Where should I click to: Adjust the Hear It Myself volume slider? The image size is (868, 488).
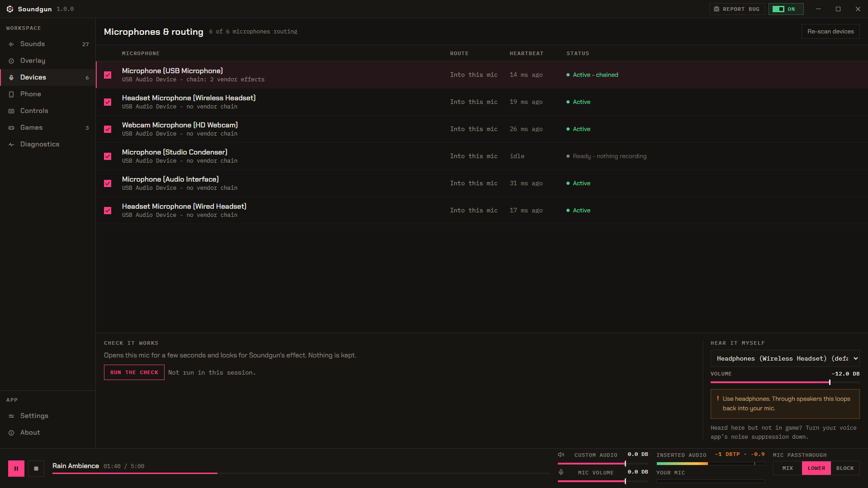[785, 382]
